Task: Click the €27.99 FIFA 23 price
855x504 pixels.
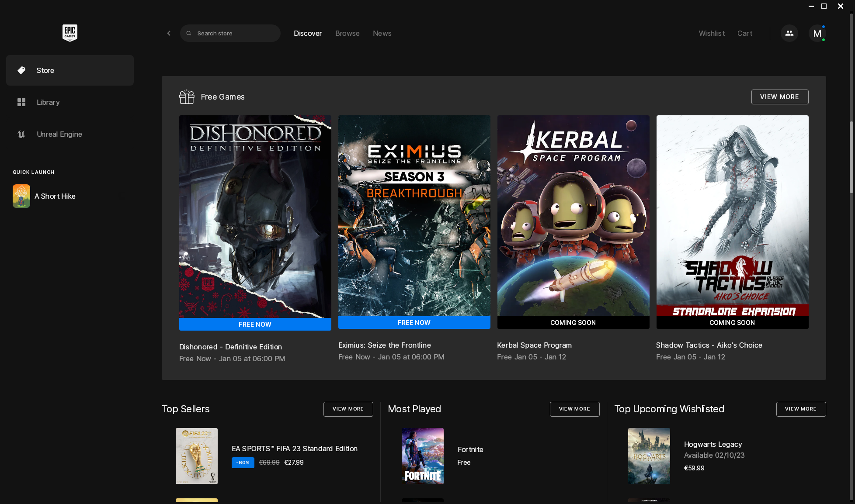Action: click(294, 463)
